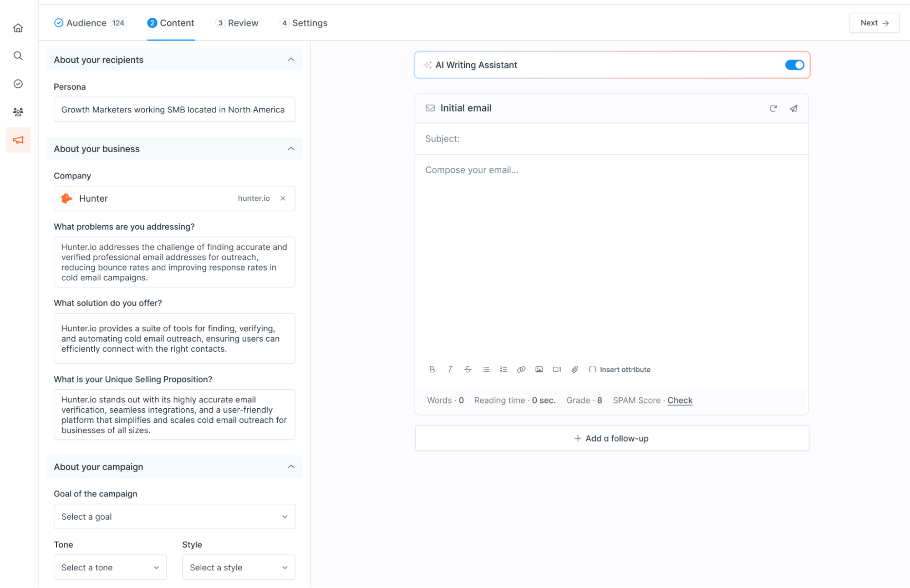Click into the Persona input field
The height and width of the screenshot is (588, 910).
[x=174, y=109]
